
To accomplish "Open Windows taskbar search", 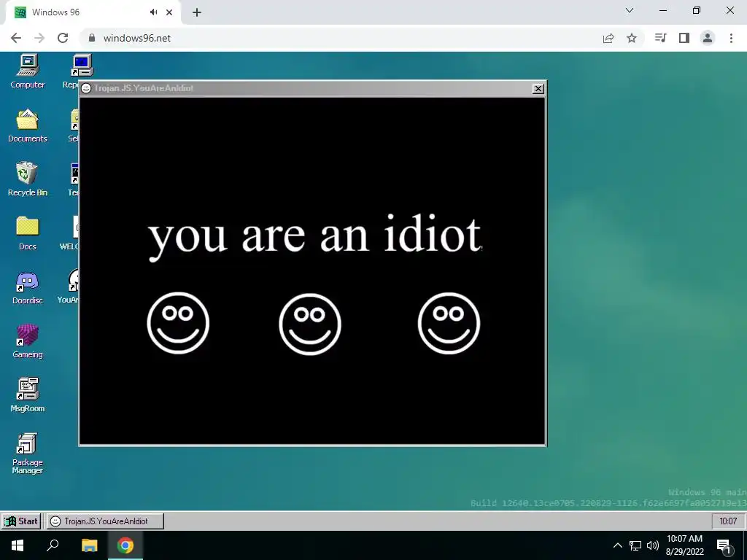I will click(x=53, y=545).
